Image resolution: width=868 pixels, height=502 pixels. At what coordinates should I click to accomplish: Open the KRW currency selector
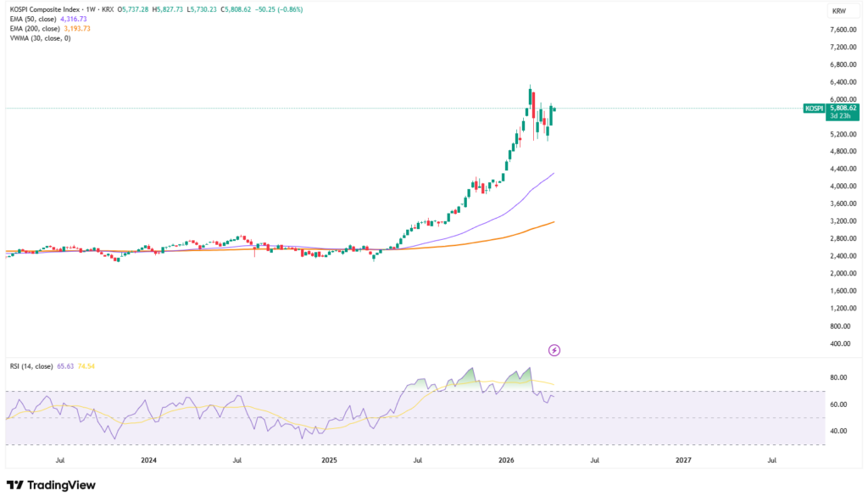click(x=839, y=11)
